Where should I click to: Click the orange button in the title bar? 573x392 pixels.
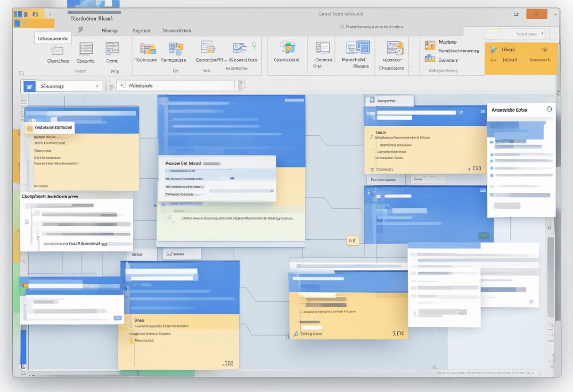536,14
